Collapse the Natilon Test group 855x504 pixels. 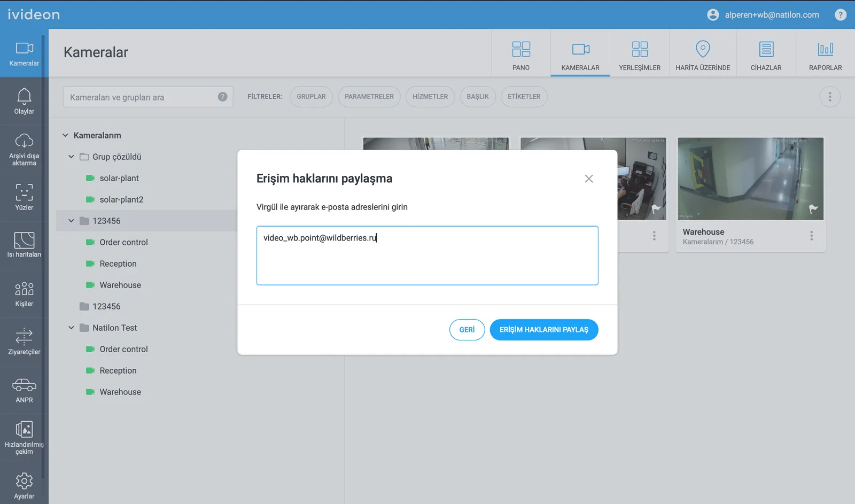coord(71,328)
